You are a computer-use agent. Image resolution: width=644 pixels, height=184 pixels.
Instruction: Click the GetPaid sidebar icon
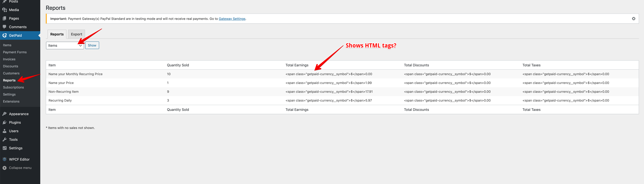pyautogui.click(x=5, y=35)
